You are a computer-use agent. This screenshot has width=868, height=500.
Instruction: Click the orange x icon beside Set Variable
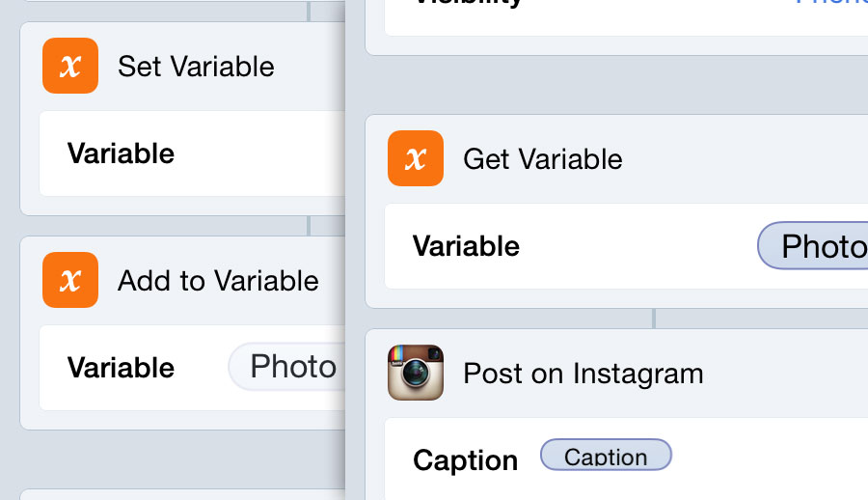click(x=70, y=66)
